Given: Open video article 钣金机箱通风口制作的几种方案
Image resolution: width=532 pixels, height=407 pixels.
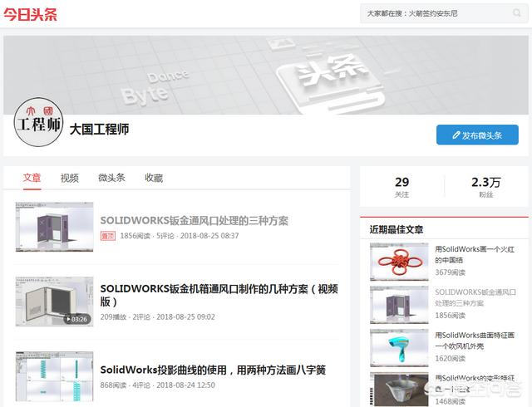Looking at the screenshot, I should [x=219, y=295].
